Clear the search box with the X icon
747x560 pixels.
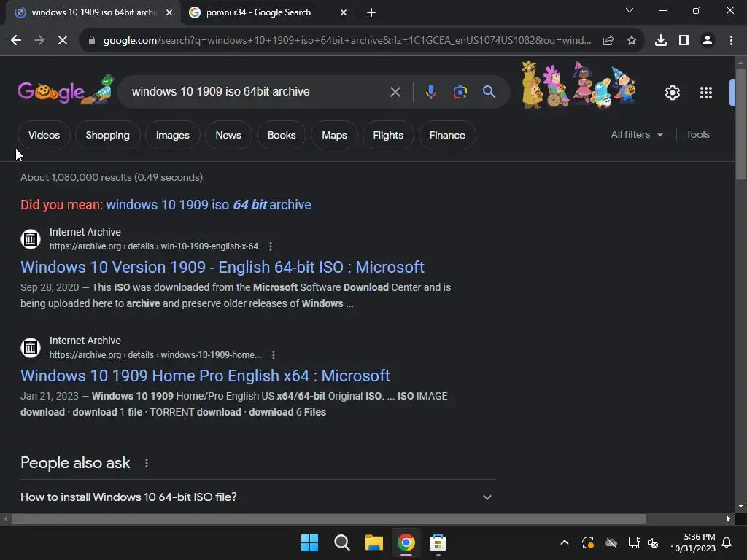pyautogui.click(x=395, y=92)
